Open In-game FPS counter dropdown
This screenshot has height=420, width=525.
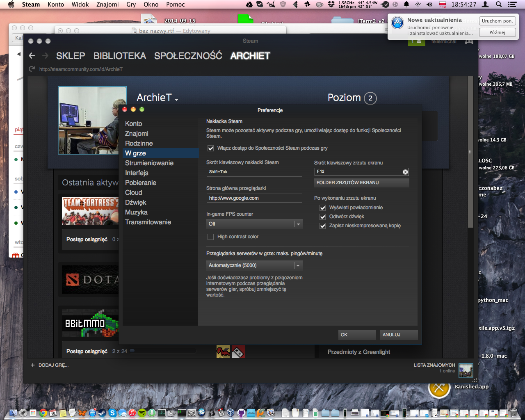click(254, 224)
